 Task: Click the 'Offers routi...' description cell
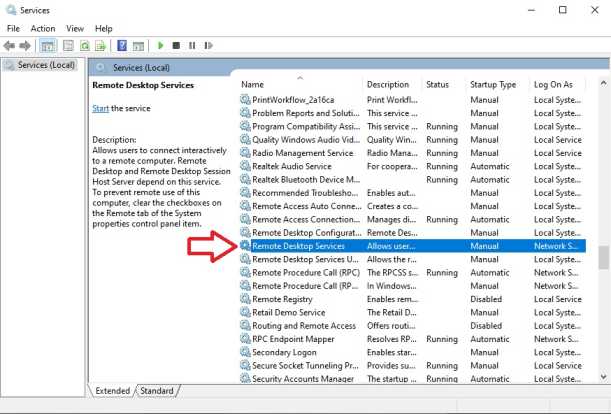pyautogui.click(x=391, y=326)
